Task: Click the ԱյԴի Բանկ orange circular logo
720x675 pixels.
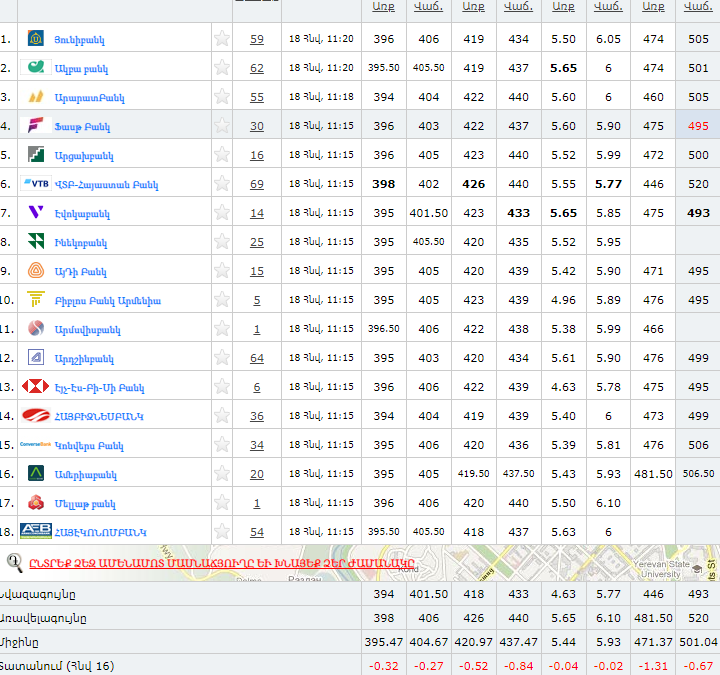Action: 36,270
